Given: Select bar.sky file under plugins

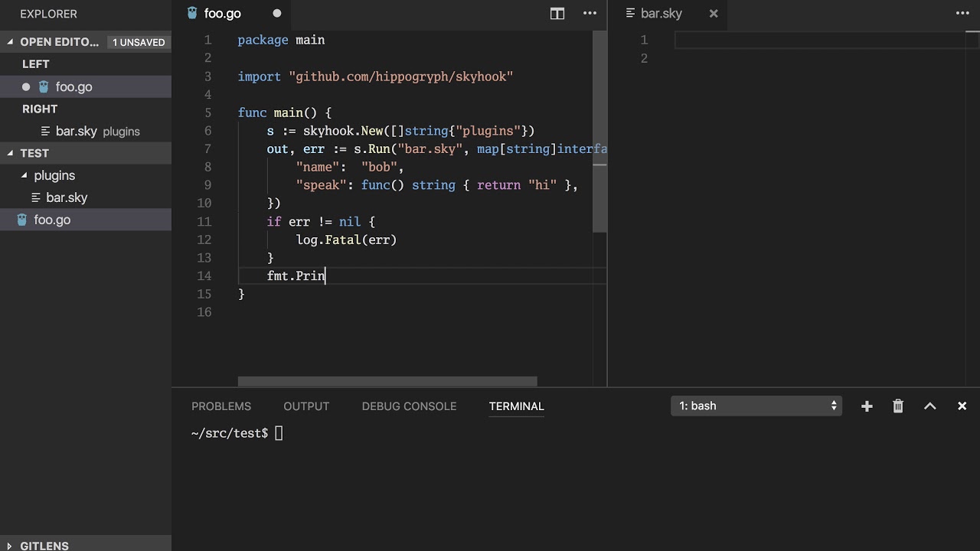Looking at the screenshot, I should 86,197.
